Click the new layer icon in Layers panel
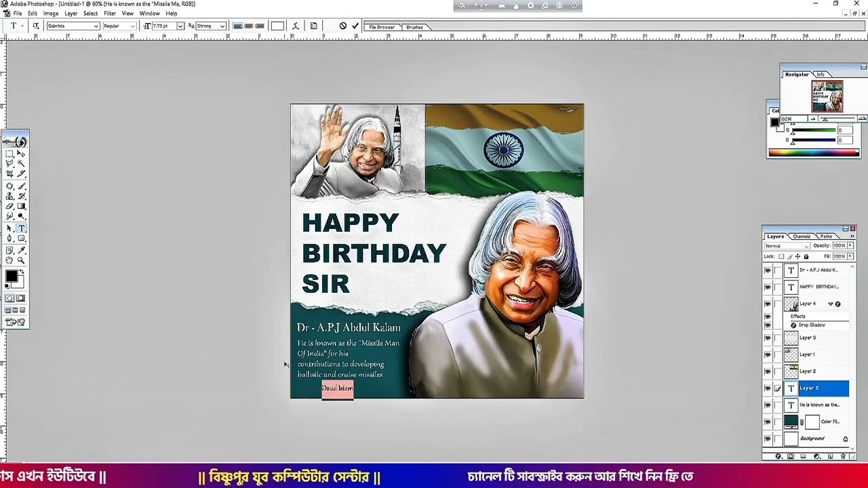868x488 pixels. point(830,456)
